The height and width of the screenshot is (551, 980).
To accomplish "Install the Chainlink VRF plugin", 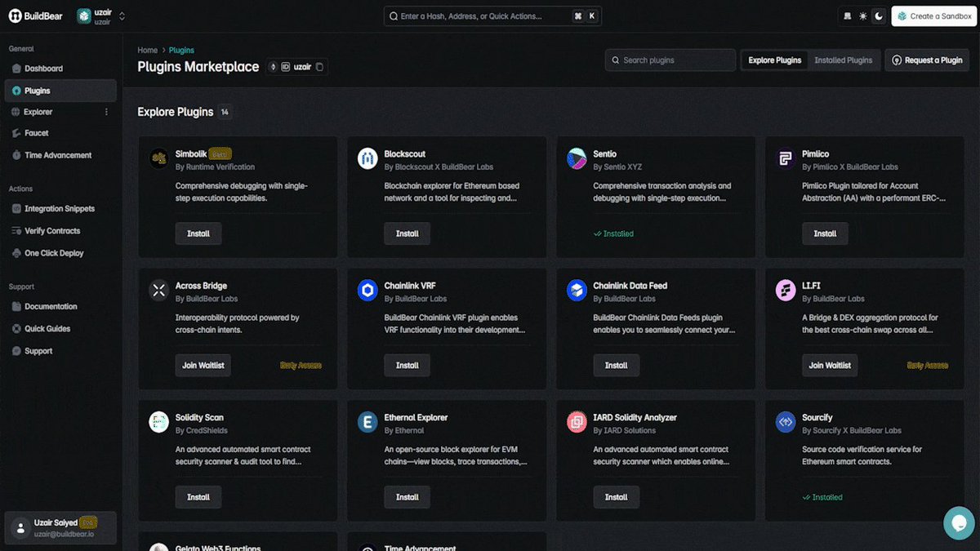I will (x=408, y=366).
